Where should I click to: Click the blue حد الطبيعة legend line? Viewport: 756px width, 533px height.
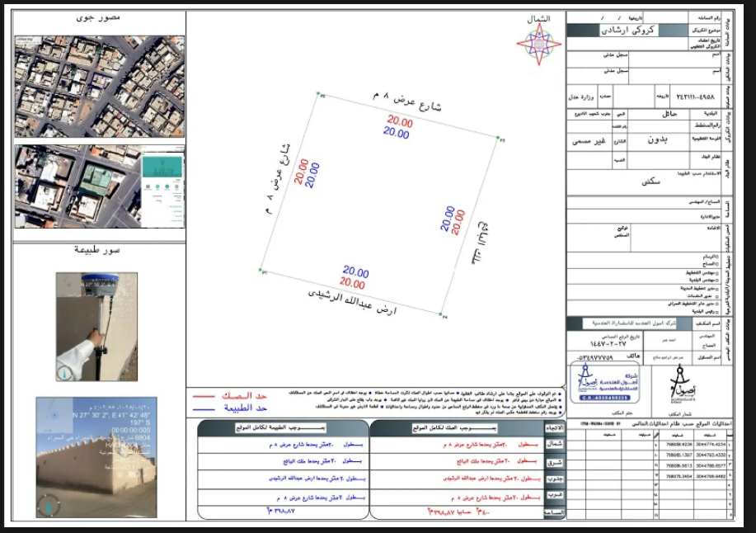click(x=204, y=409)
